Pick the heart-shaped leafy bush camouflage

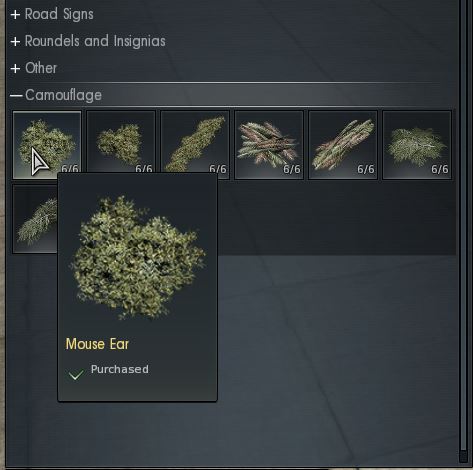tap(121, 145)
